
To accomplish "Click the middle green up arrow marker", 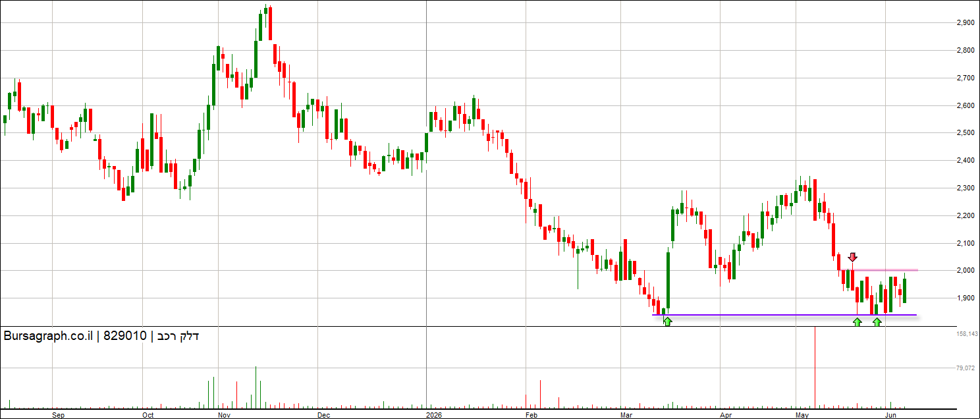I will coord(857,321).
